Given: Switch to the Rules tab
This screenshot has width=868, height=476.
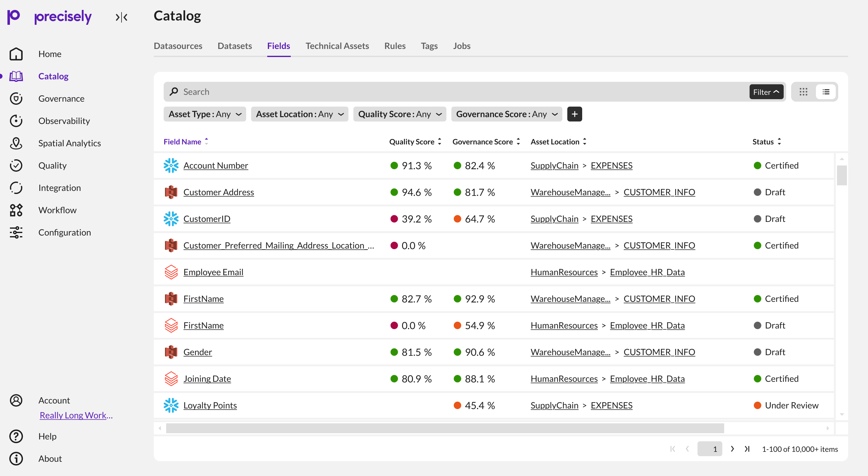Looking at the screenshot, I should pyautogui.click(x=395, y=46).
